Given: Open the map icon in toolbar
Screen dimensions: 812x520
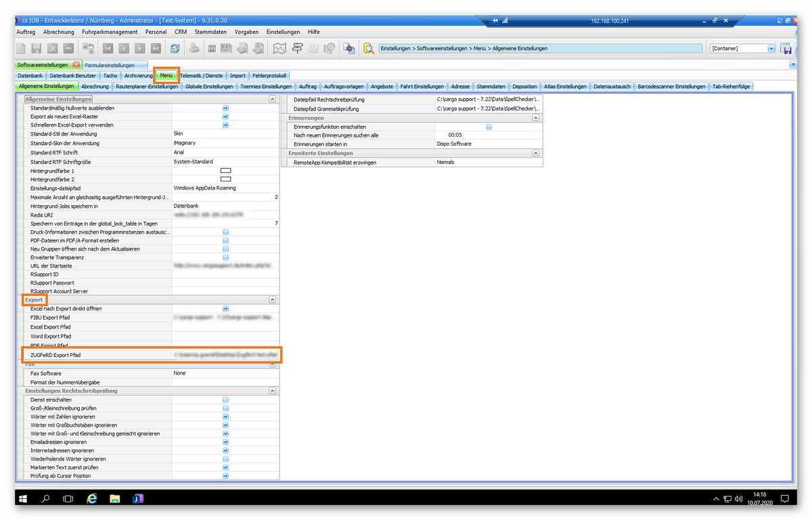Looking at the screenshot, I should [279, 49].
